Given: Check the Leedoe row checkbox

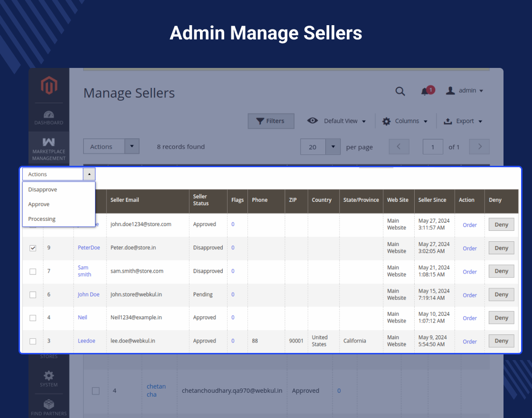Looking at the screenshot, I should point(33,342).
